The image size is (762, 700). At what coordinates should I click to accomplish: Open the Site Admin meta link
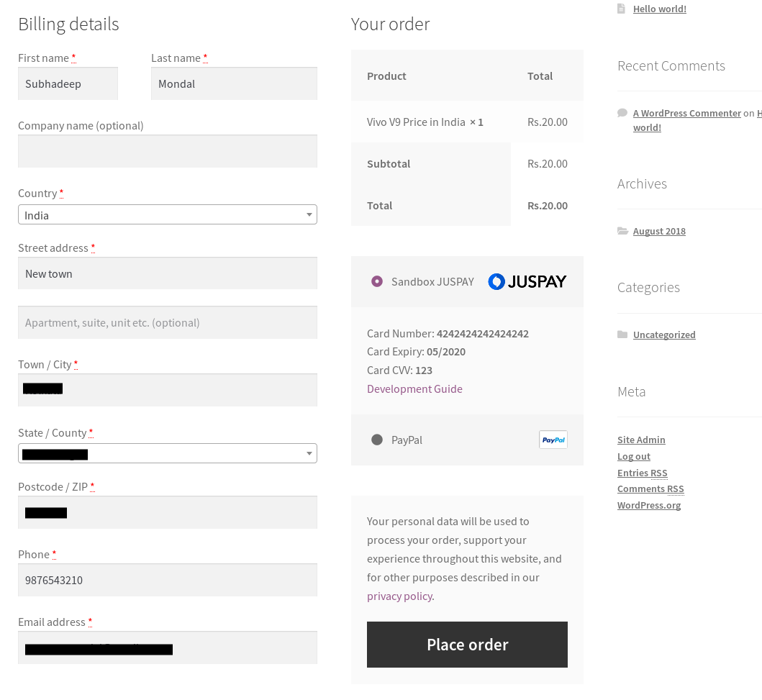coord(641,440)
